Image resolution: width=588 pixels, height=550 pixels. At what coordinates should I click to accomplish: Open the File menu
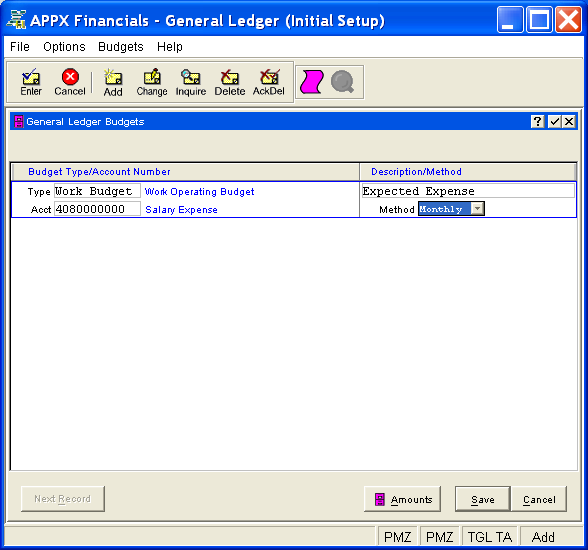20,47
